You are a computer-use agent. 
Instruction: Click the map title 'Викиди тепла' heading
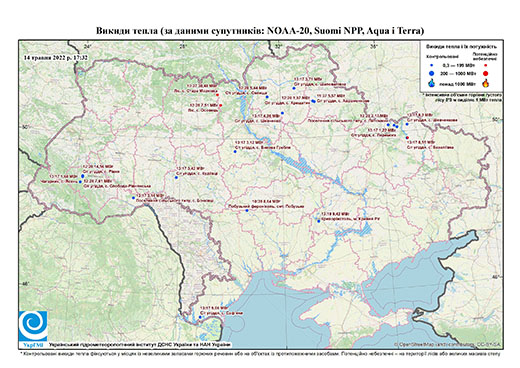[x=260, y=31]
